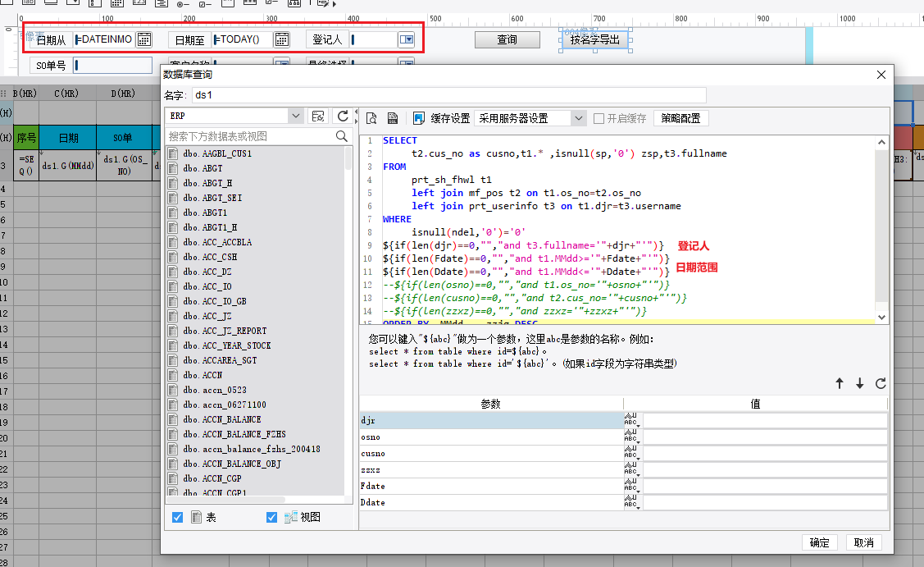Open value type selector for Fdate parameter
This screenshot has width=924, height=567.
[631, 486]
